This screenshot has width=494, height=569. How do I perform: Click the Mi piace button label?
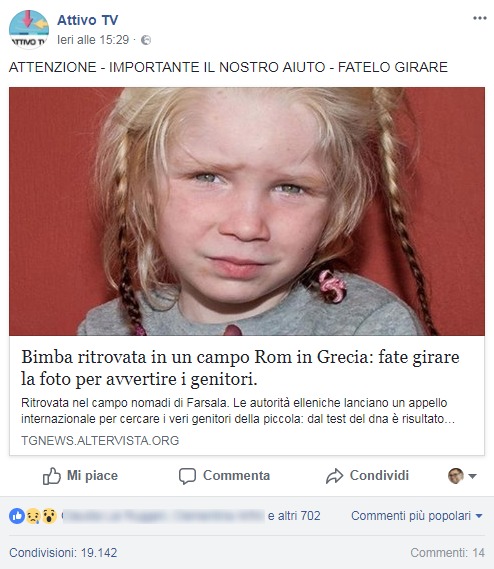[x=92, y=476]
